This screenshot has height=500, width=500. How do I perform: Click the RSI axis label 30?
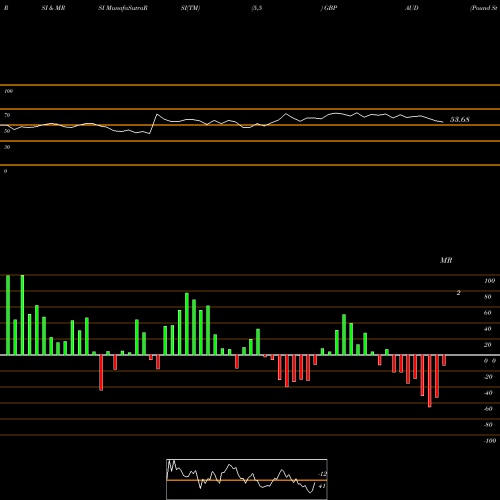[x=7, y=147]
